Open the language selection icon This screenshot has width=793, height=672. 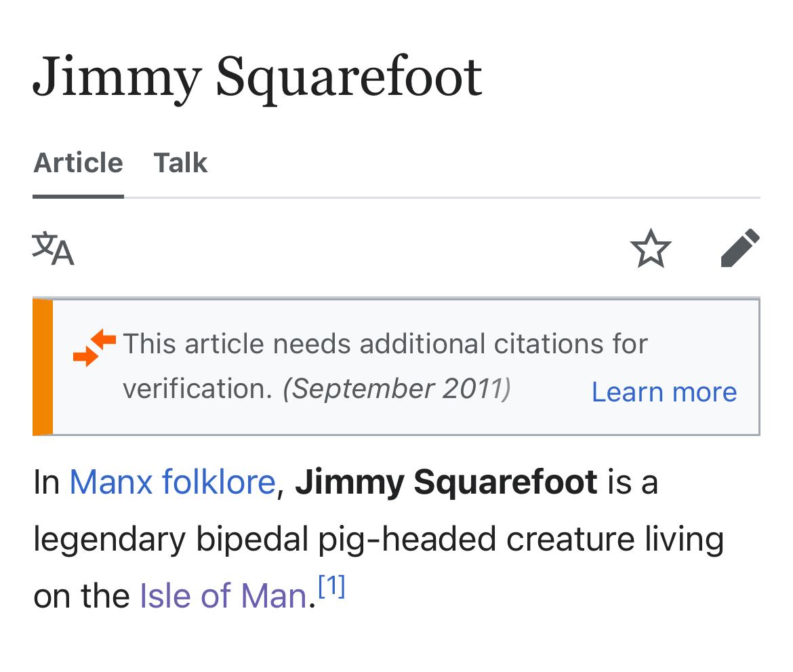53,249
